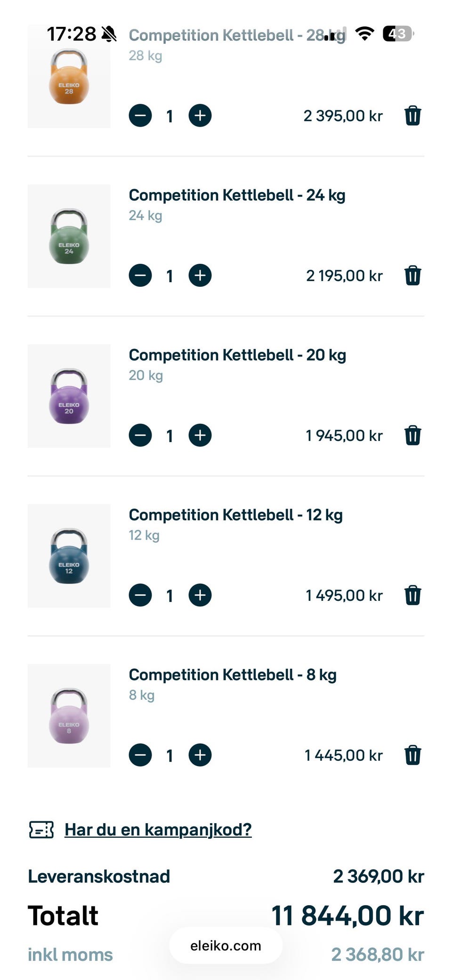Tap the eleiko.com address pill

tap(226, 946)
